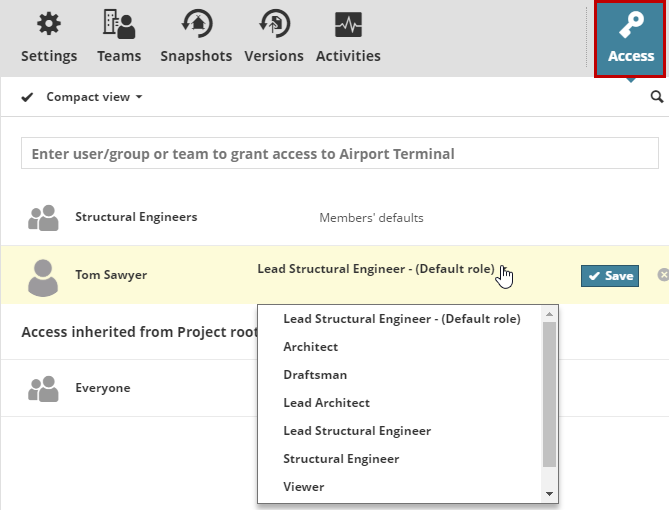
Task: Choose Architect from the role list
Action: point(311,347)
